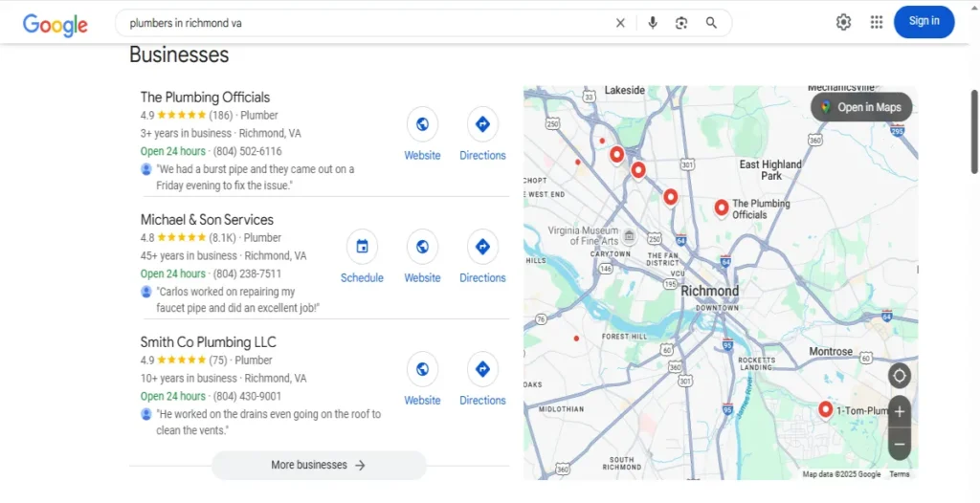This screenshot has height=503, width=980.
Task: Click phone number (804) 238-7511
Action: [x=248, y=273]
